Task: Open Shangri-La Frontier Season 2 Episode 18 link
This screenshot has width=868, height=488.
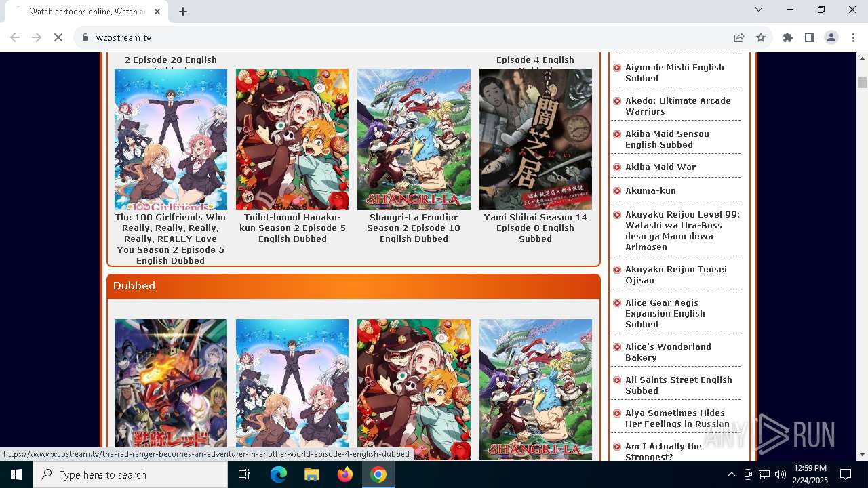Action: point(414,228)
